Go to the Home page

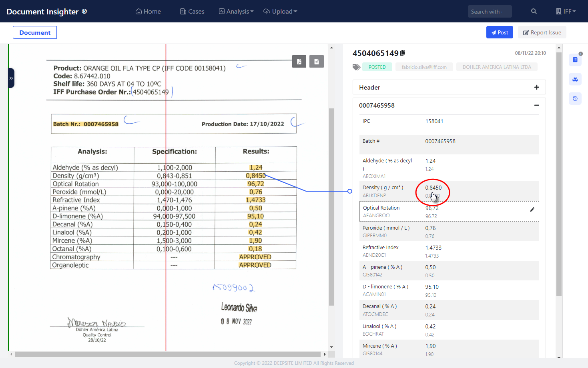[x=148, y=12]
